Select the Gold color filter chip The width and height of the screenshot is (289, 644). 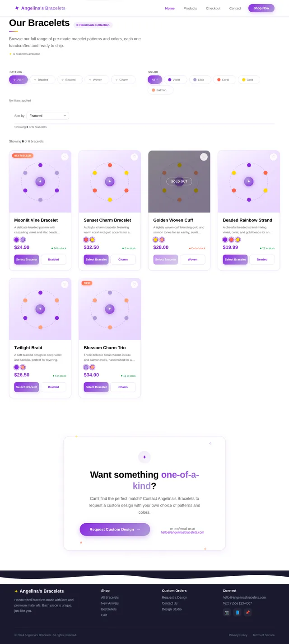click(x=249, y=80)
